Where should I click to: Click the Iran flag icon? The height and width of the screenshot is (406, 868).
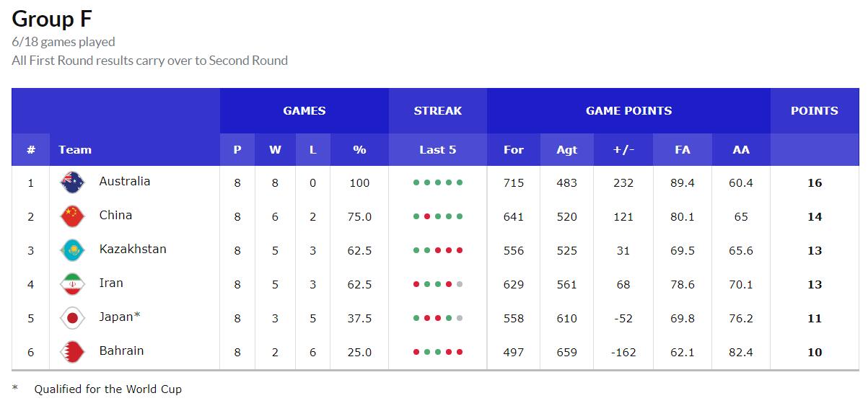pos(73,284)
